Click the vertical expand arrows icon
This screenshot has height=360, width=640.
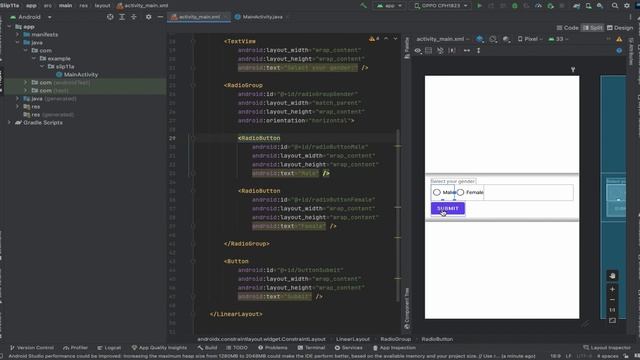coord(478,51)
